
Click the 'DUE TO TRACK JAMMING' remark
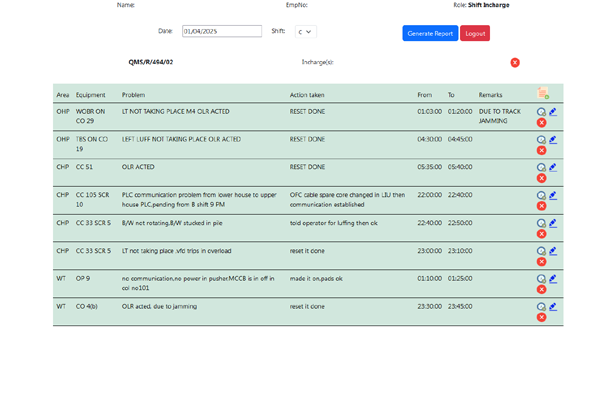coord(500,116)
